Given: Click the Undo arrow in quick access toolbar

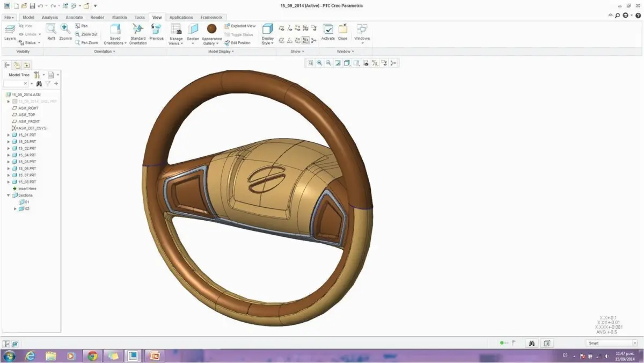Looking at the screenshot, I should (41, 6).
